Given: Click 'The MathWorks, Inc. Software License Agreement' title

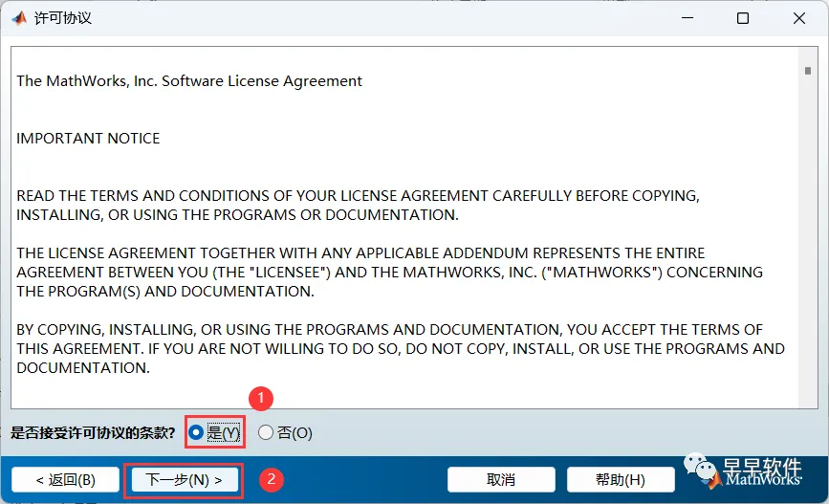Looking at the screenshot, I should 189,81.
